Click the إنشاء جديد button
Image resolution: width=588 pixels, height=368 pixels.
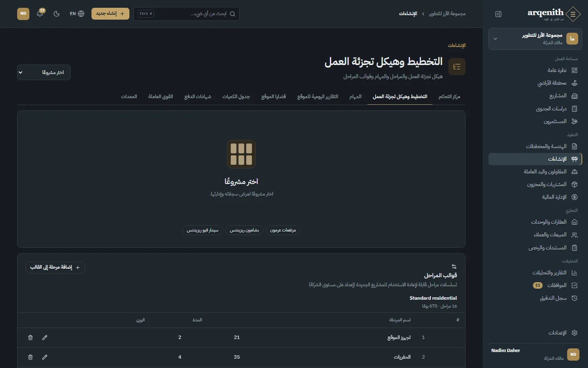coord(110,13)
